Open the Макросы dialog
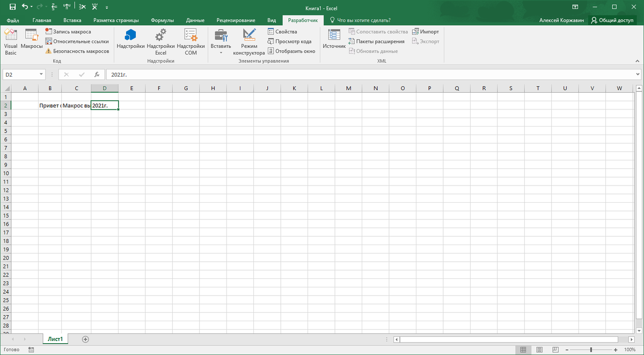The height and width of the screenshot is (355, 644). coord(32,39)
